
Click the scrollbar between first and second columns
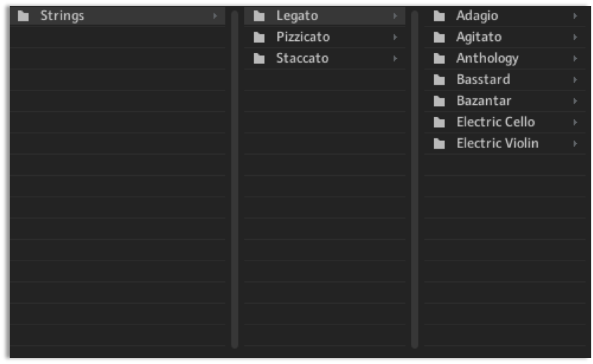(x=234, y=179)
